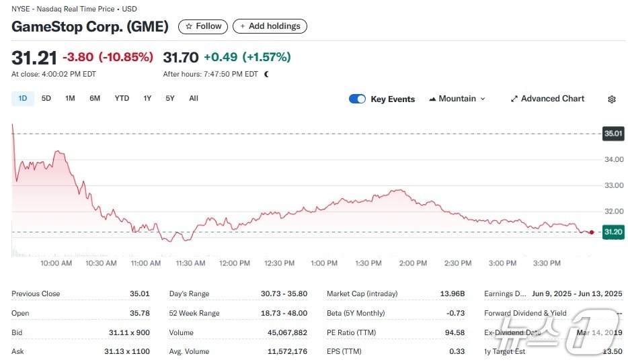Open the Advanced Chart link
Screen dimensions: 628x364
552,99
